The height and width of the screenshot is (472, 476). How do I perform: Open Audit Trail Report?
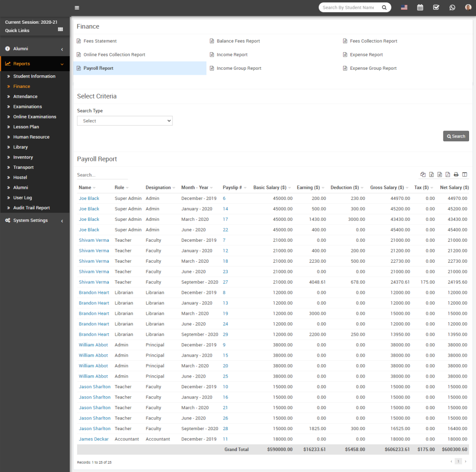(32, 208)
